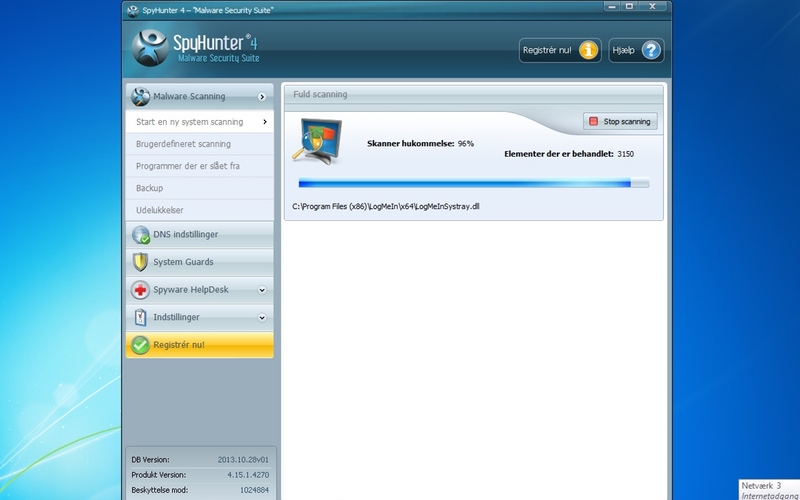Click the blue question mark Hjælp icon
The width and height of the screenshot is (800, 500).
(651, 51)
